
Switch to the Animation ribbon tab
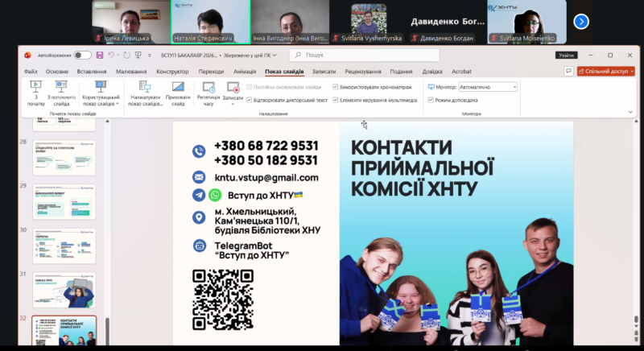coord(245,71)
